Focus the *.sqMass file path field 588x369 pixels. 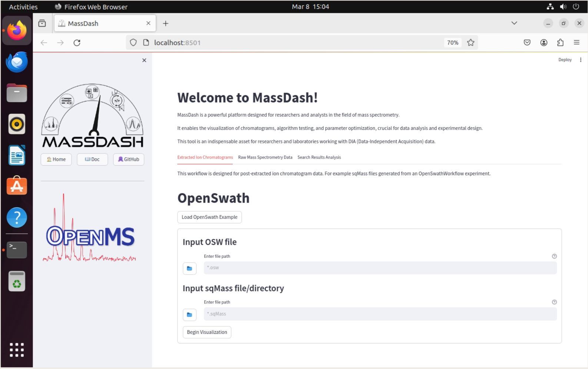pyautogui.click(x=380, y=314)
